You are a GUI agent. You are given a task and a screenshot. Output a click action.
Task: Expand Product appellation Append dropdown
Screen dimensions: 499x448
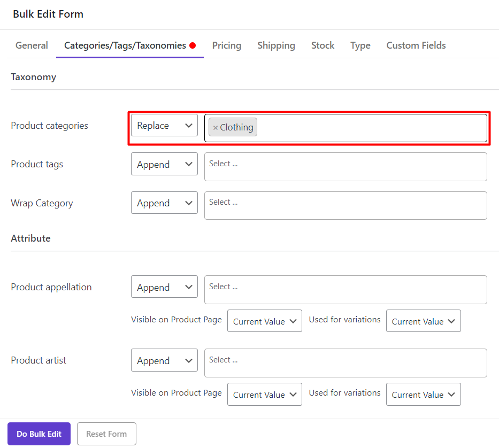[164, 287]
